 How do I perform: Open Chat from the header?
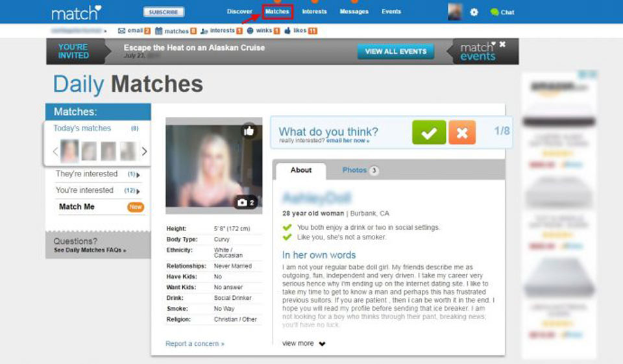tap(502, 12)
